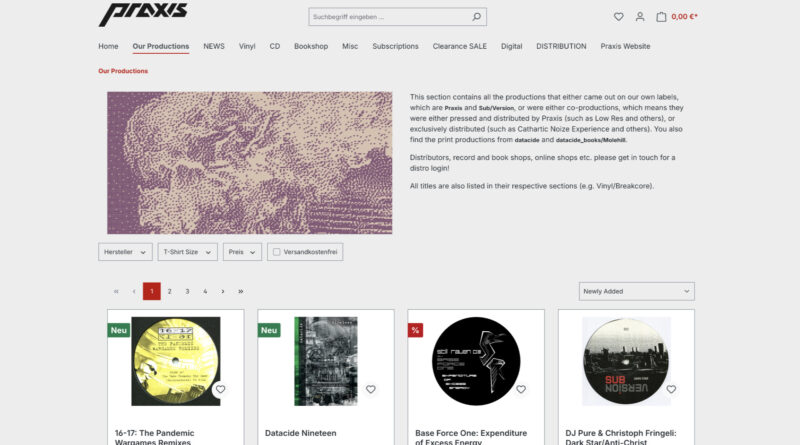
Task: Add DJ Pure & Christoph Fringeli to wishlist
Action: coord(671,389)
